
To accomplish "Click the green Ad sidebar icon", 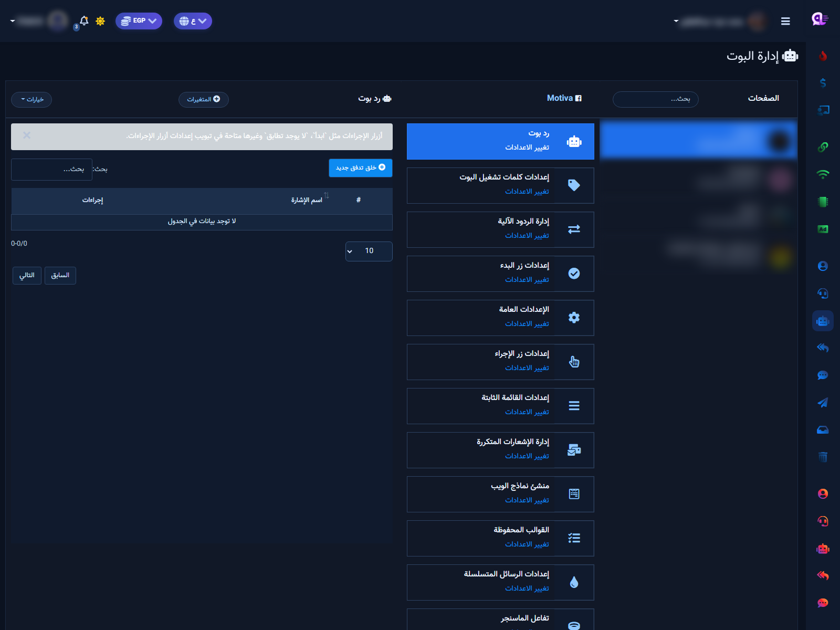I will [823, 229].
